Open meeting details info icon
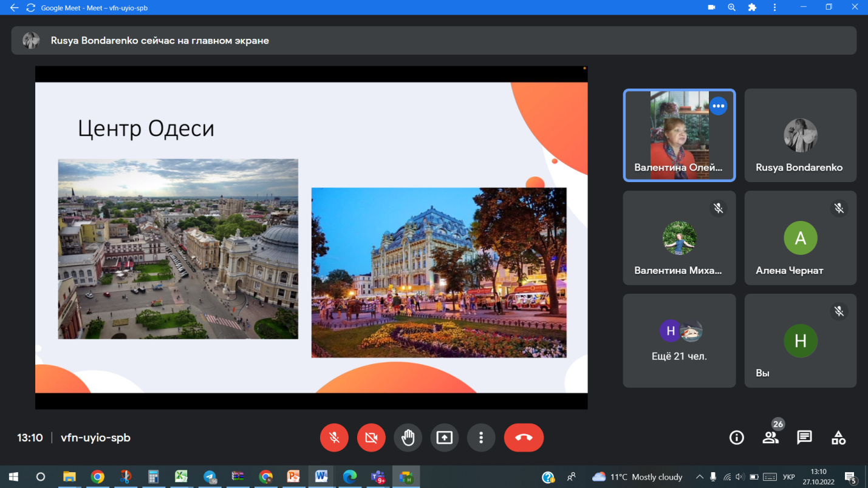This screenshot has height=488, width=868. pyautogui.click(x=736, y=438)
